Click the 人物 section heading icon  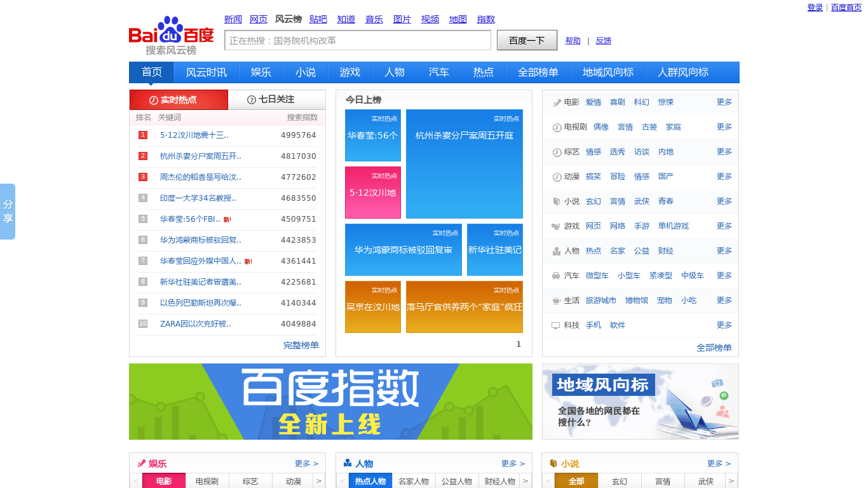pyautogui.click(x=348, y=463)
